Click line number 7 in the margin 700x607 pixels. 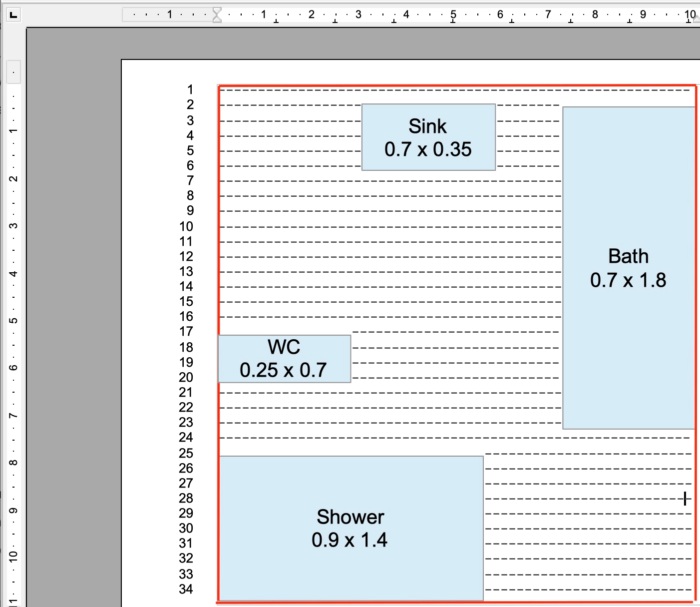pos(190,180)
